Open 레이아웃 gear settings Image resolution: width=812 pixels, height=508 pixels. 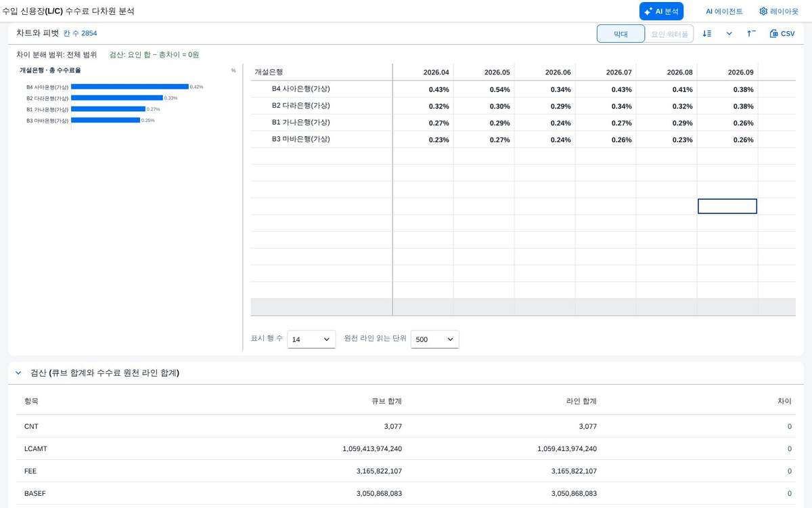(778, 12)
